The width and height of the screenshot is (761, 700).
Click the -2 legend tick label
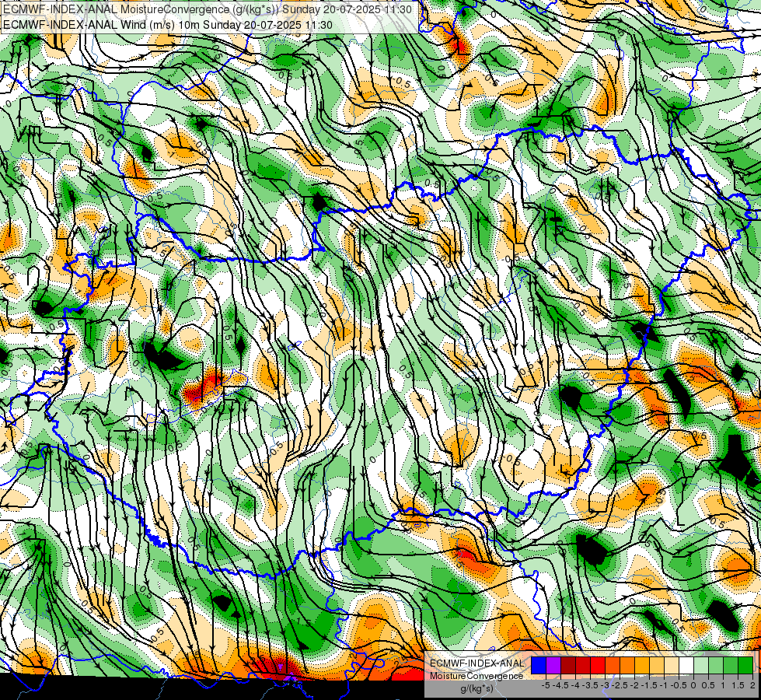[x=634, y=685]
